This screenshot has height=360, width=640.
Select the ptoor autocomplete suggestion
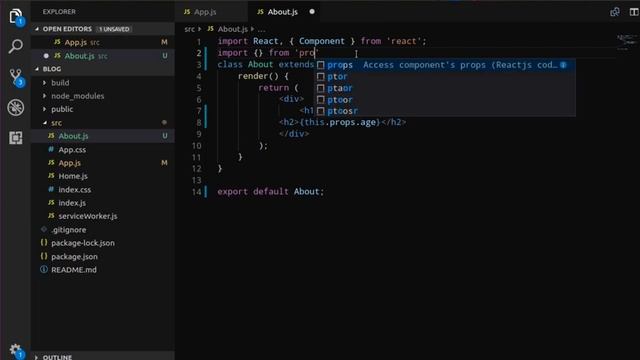(x=445, y=100)
